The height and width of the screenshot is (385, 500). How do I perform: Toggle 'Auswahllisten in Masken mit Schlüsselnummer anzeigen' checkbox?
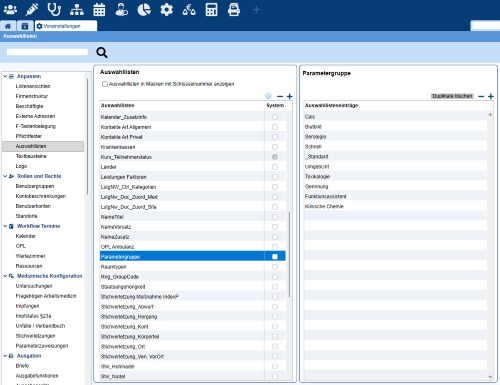point(105,84)
